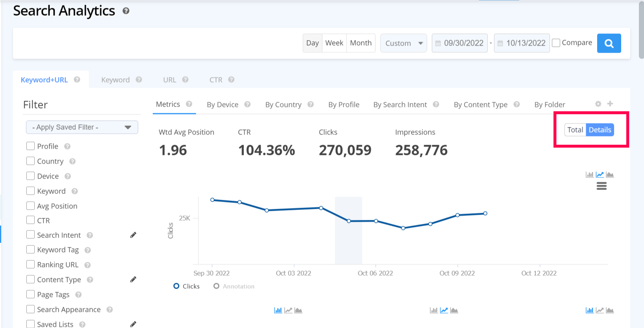Expand the Apply Saved Filter dropdown

pyautogui.click(x=82, y=127)
